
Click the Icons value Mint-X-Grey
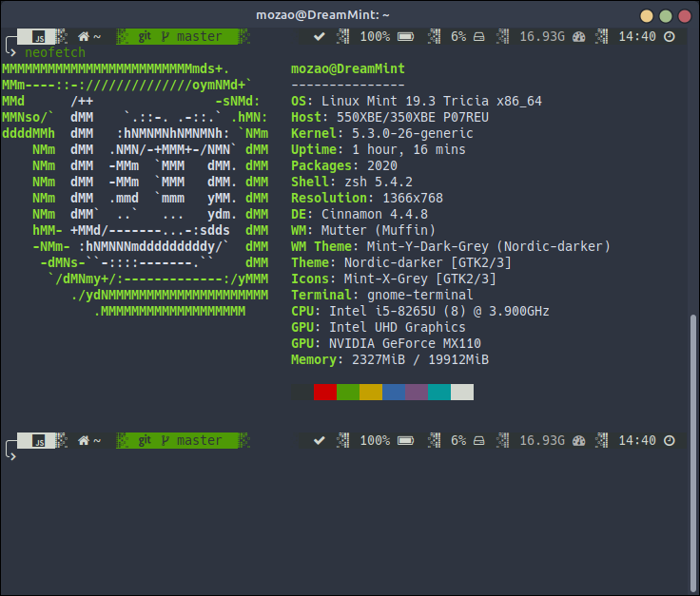click(x=386, y=279)
